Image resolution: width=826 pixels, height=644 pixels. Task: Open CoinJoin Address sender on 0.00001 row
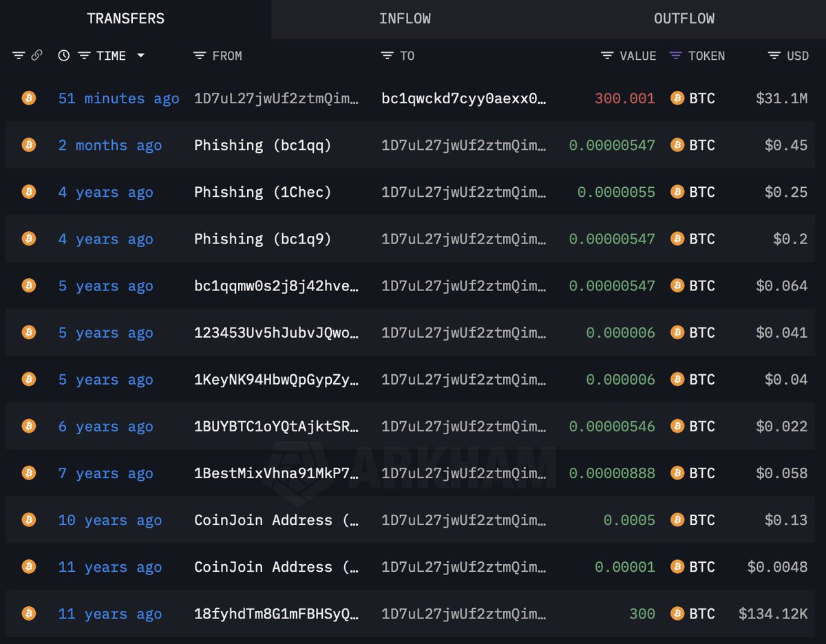click(276, 567)
